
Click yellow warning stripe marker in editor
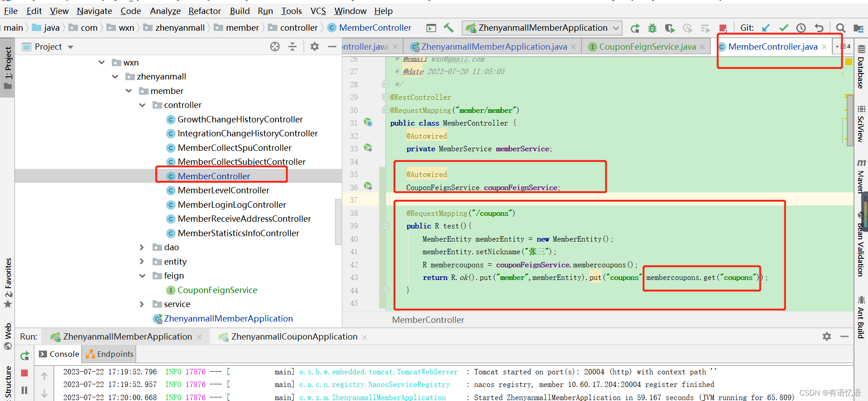point(849,62)
